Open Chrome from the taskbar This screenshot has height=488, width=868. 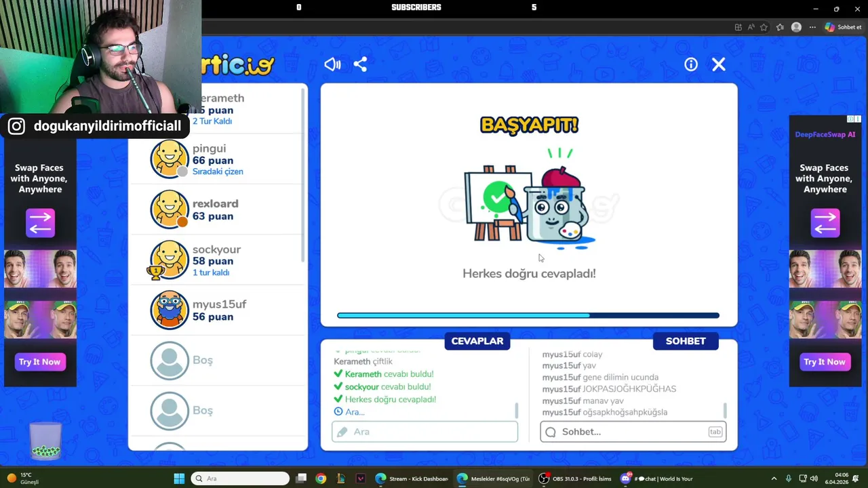pyautogui.click(x=321, y=479)
